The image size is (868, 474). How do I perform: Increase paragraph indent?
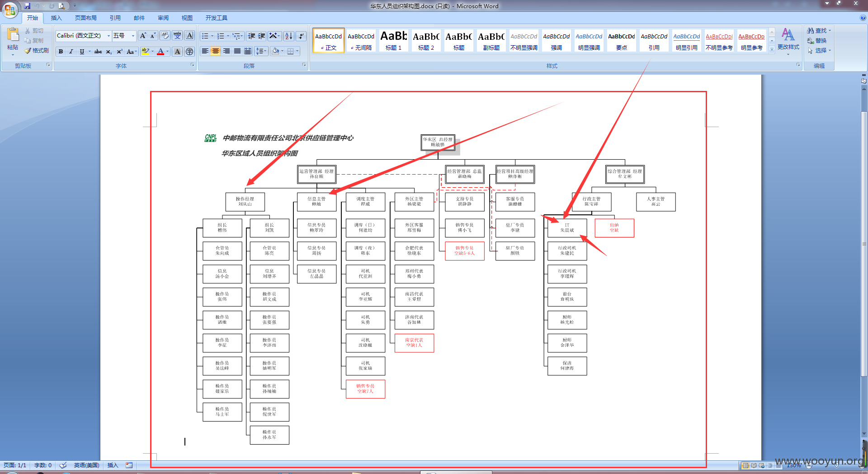pyautogui.click(x=262, y=36)
